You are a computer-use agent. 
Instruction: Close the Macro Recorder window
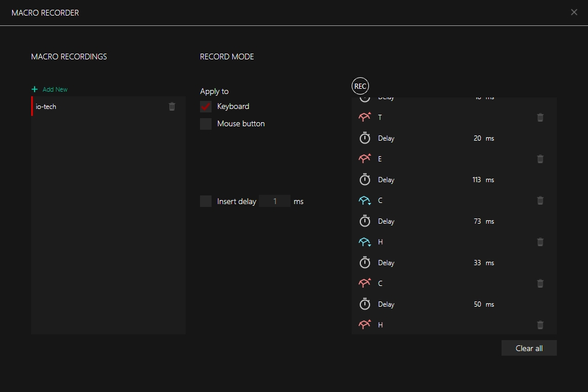click(x=574, y=12)
